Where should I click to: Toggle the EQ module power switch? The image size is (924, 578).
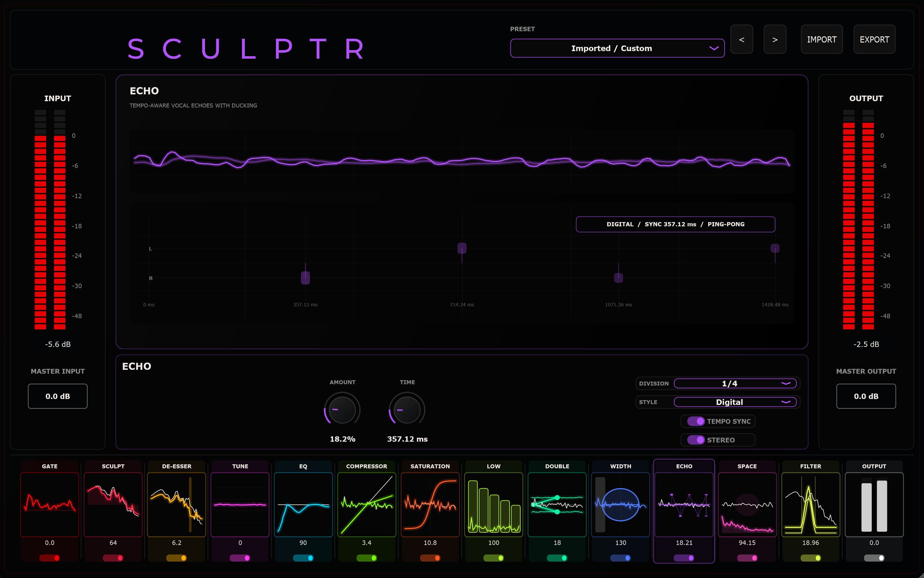[303, 558]
